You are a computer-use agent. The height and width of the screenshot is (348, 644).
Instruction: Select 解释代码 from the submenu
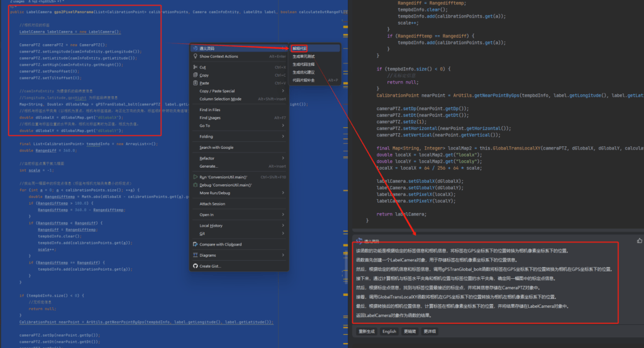pos(300,48)
